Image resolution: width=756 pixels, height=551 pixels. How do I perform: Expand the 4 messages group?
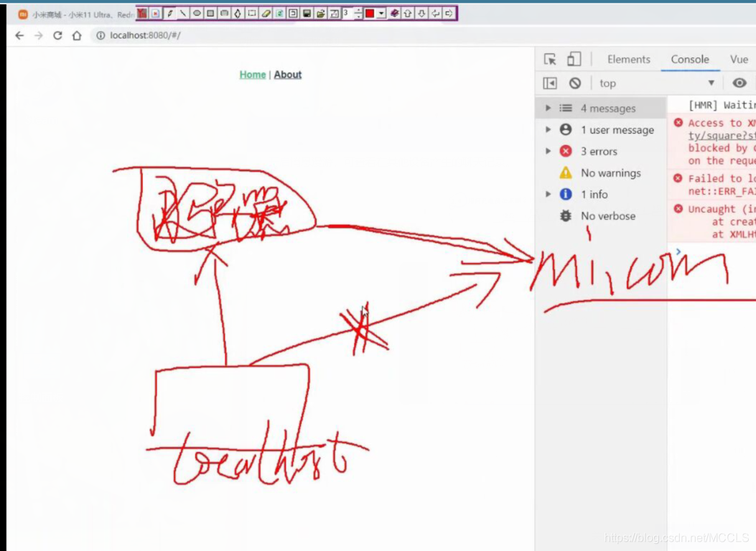pos(548,108)
